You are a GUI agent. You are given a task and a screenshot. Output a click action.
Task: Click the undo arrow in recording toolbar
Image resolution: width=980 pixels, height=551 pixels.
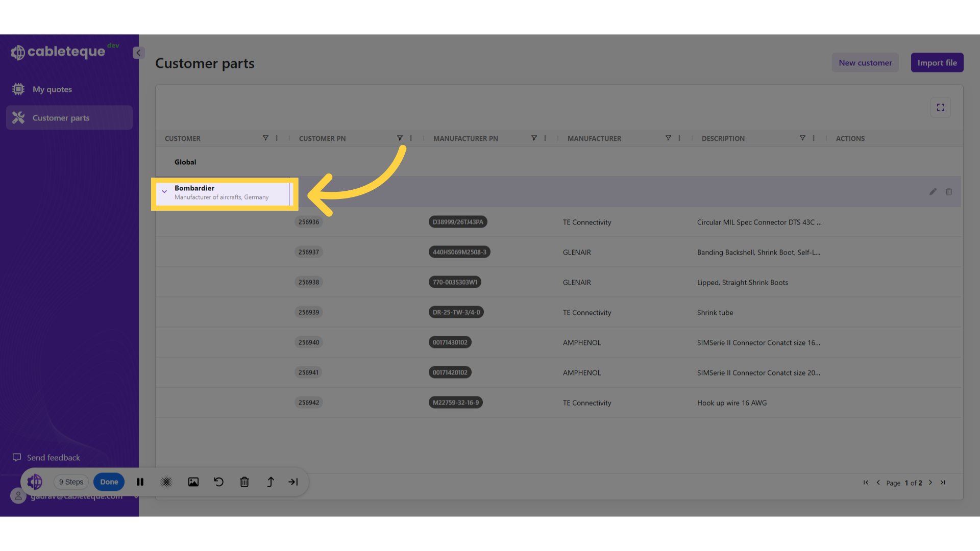pos(219,482)
